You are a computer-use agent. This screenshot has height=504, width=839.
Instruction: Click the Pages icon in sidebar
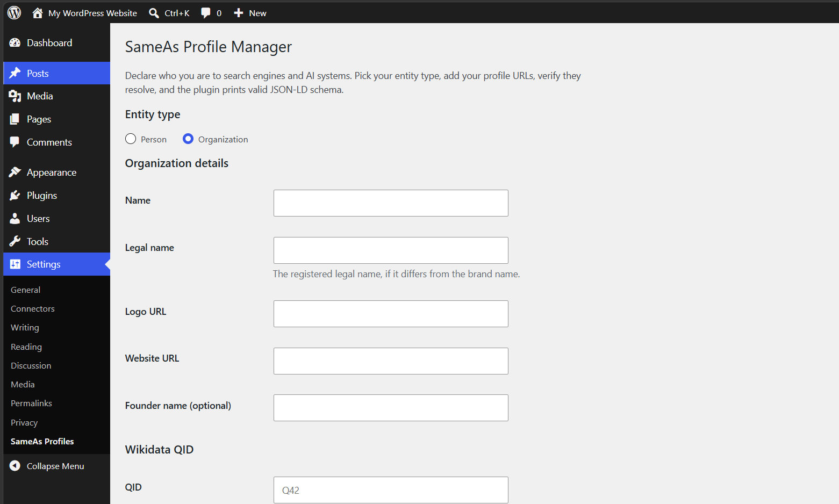point(15,119)
